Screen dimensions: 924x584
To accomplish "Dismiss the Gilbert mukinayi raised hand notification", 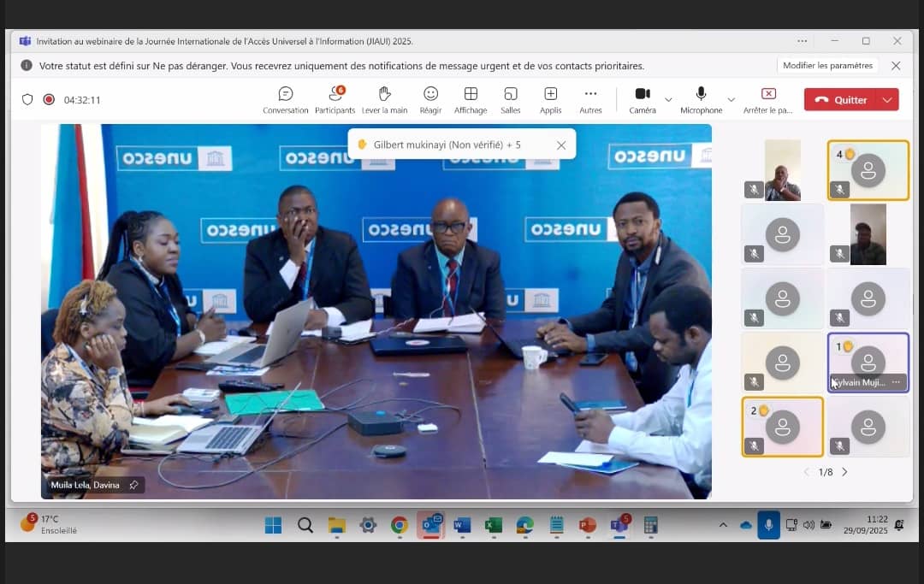I will (x=561, y=145).
